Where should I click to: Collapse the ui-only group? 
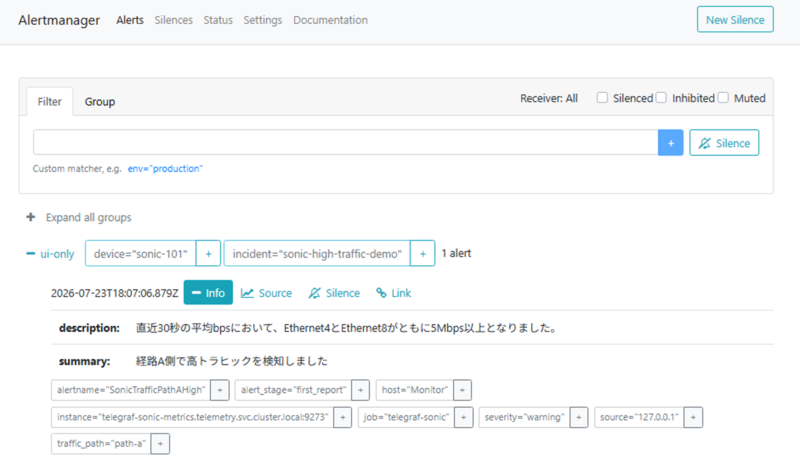pos(50,254)
